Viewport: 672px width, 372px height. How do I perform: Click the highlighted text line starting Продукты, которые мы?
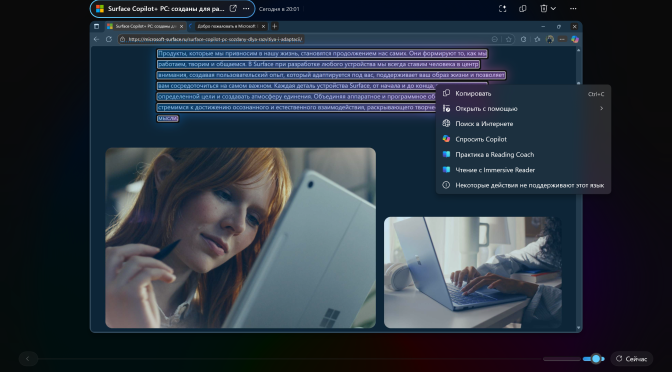322,54
